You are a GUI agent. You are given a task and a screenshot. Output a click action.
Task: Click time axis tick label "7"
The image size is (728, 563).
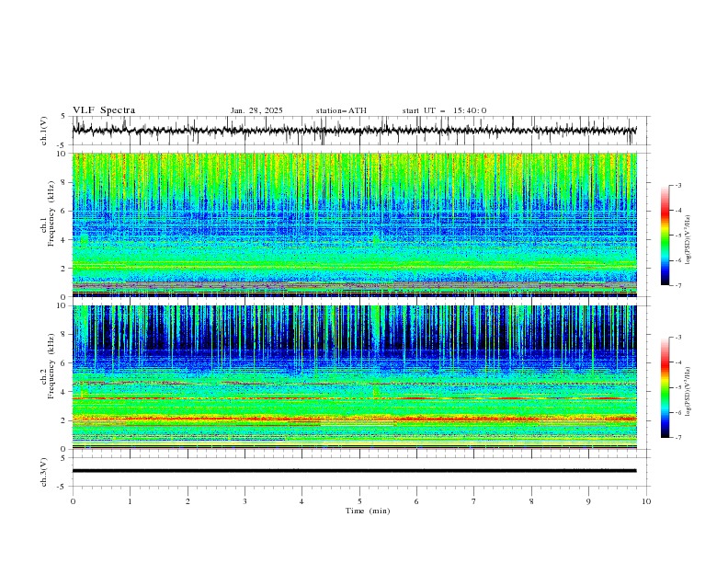[474, 501]
